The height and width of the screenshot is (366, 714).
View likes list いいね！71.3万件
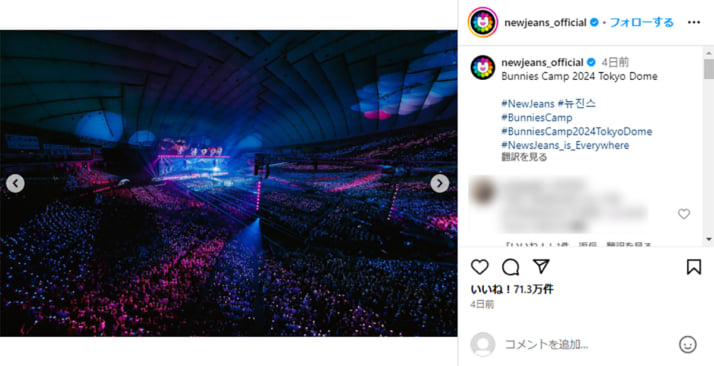coord(512,289)
